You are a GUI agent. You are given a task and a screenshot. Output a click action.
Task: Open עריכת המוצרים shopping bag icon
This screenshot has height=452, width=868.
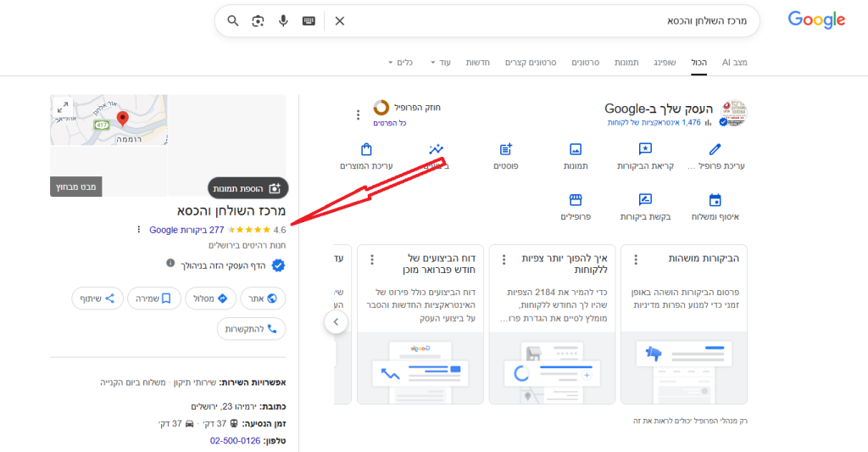[x=366, y=150]
